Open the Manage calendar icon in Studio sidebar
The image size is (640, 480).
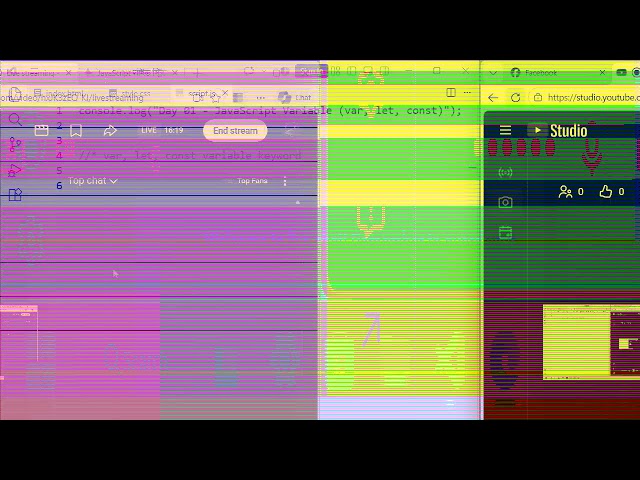click(x=505, y=233)
